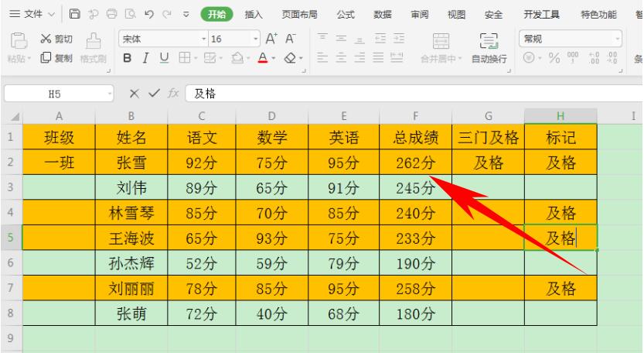644x353 pixels.
Task: Click the vertical middle align icon
Action: [x=341, y=38]
